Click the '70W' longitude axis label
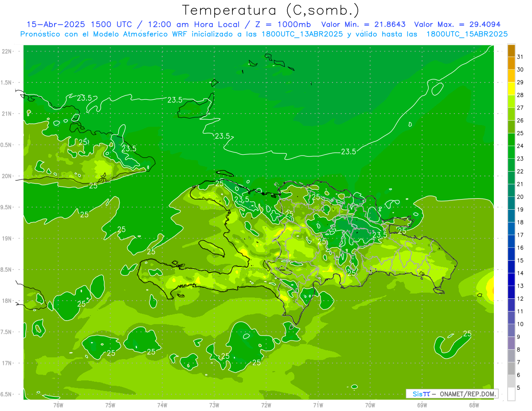The width and height of the screenshot is (532, 411). 370,405
